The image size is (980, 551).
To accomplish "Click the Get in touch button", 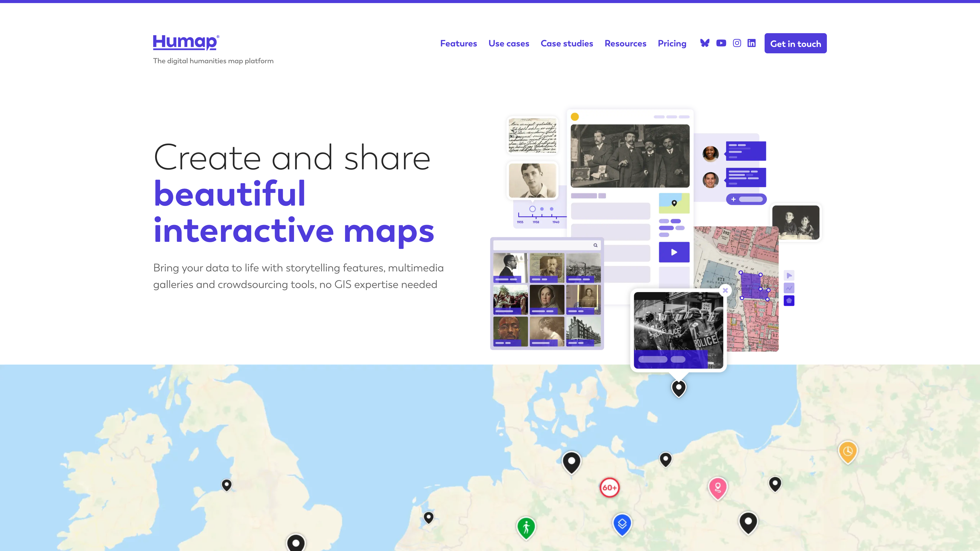I will tap(795, 43).
